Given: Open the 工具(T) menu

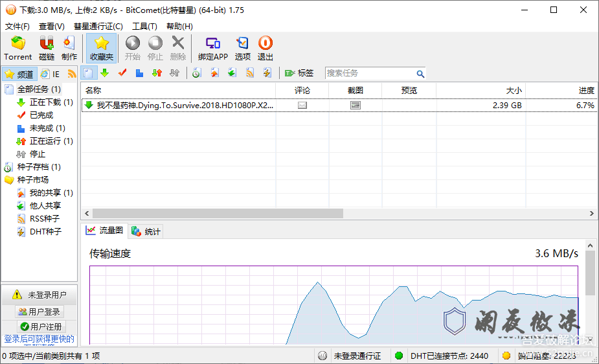Looking at the screenshot, I should (144, 27).
